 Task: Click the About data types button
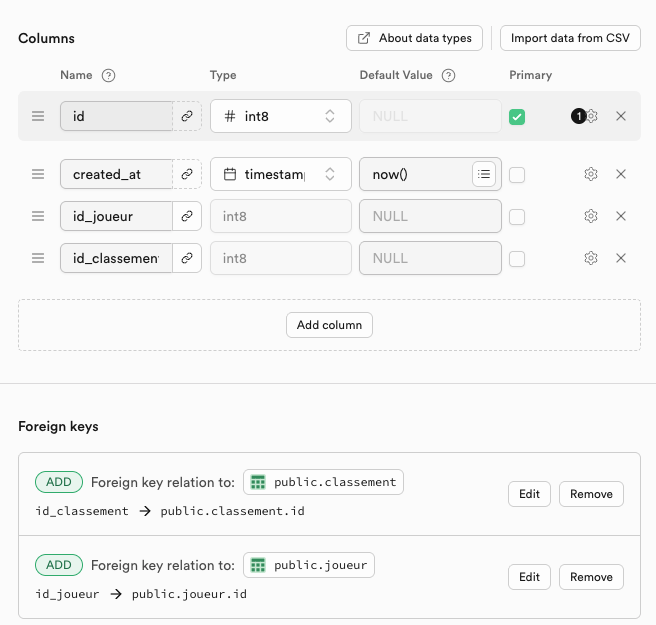coord(415,38)
